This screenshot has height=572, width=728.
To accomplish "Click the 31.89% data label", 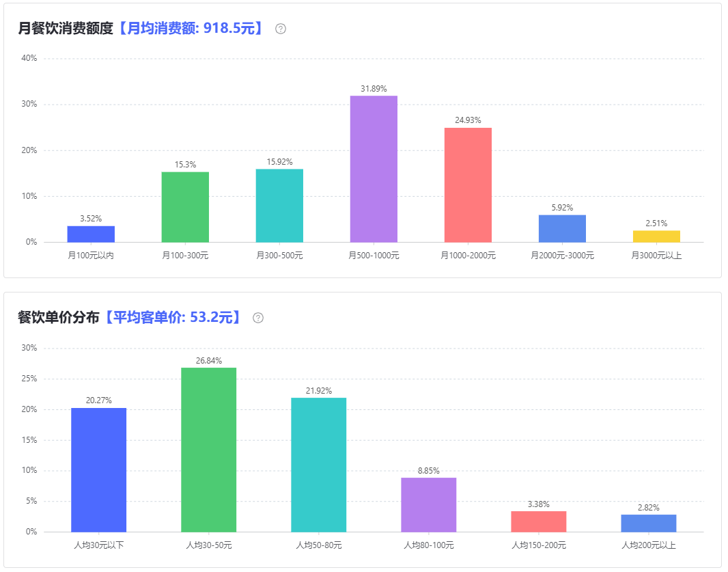I will click(374, 89).
